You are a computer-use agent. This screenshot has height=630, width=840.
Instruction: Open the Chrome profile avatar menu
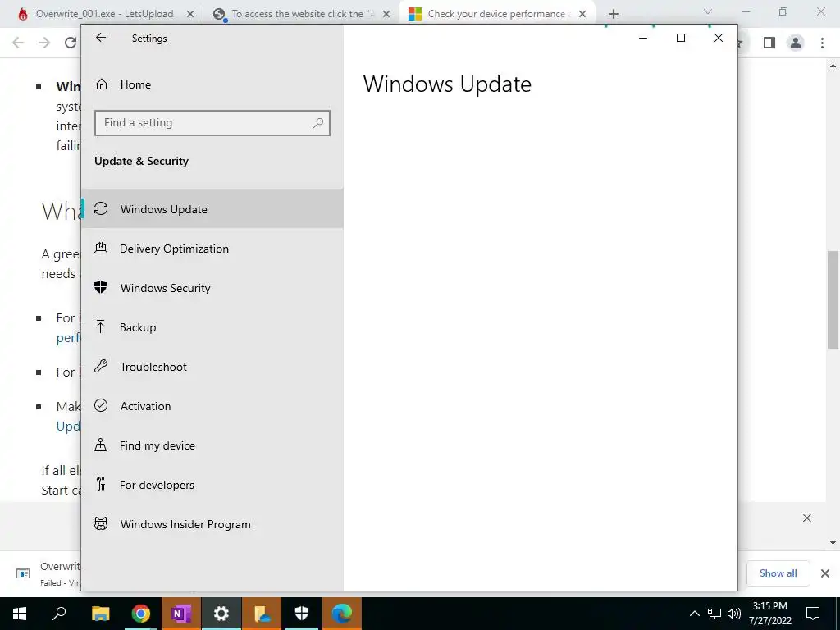point(796,43)
